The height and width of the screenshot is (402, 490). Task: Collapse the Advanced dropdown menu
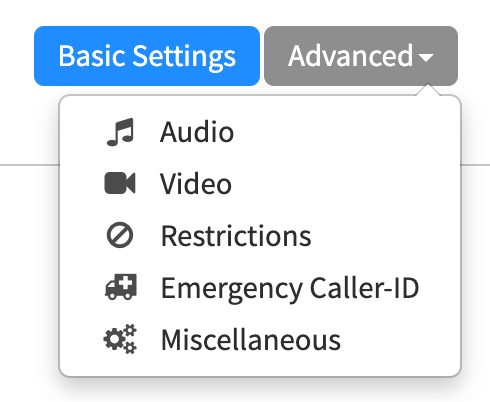click(x=361, y=56)
